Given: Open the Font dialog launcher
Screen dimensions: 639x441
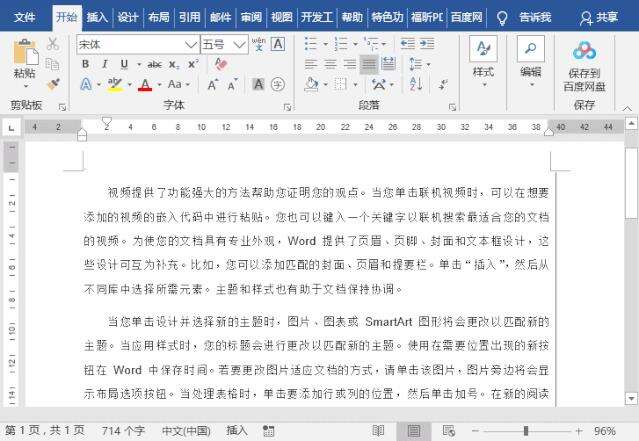Looking at the screenshot, I should [287, 107].
